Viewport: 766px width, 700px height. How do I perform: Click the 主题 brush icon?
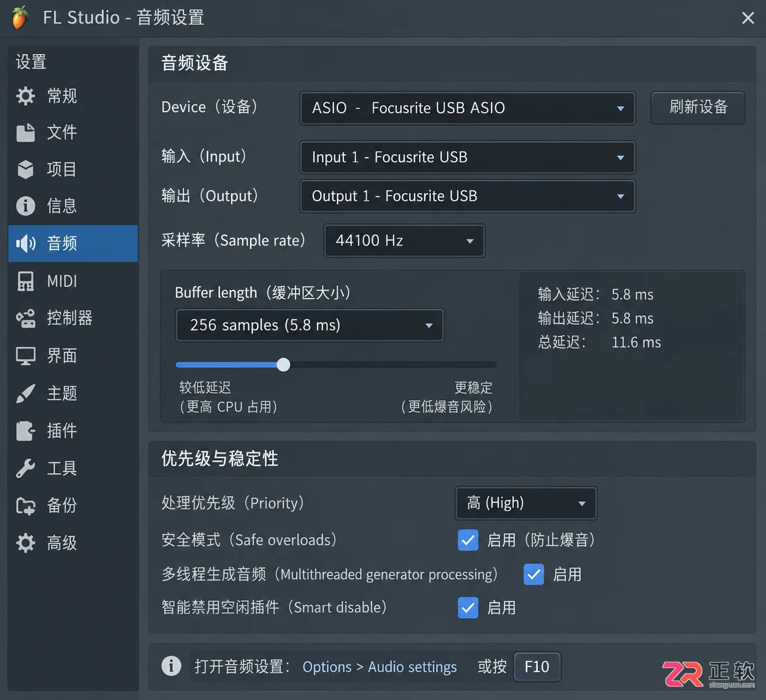tap(26, 393)
